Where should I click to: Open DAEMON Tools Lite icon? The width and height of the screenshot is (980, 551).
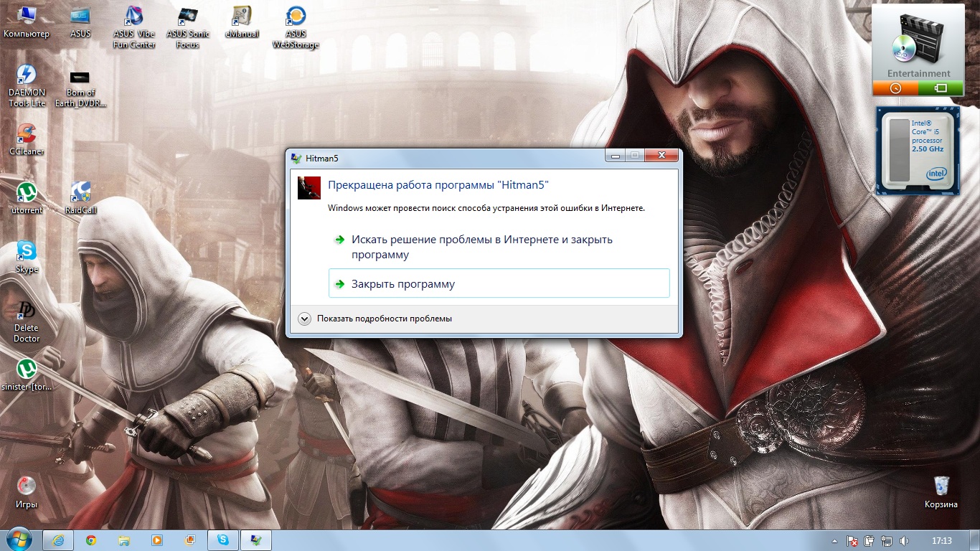27,85
